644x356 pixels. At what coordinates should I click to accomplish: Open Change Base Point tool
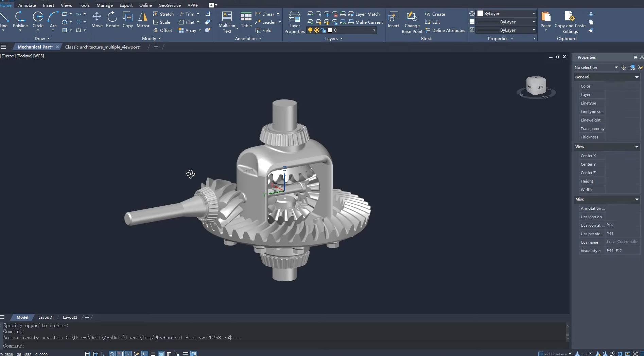pos(412,22)
